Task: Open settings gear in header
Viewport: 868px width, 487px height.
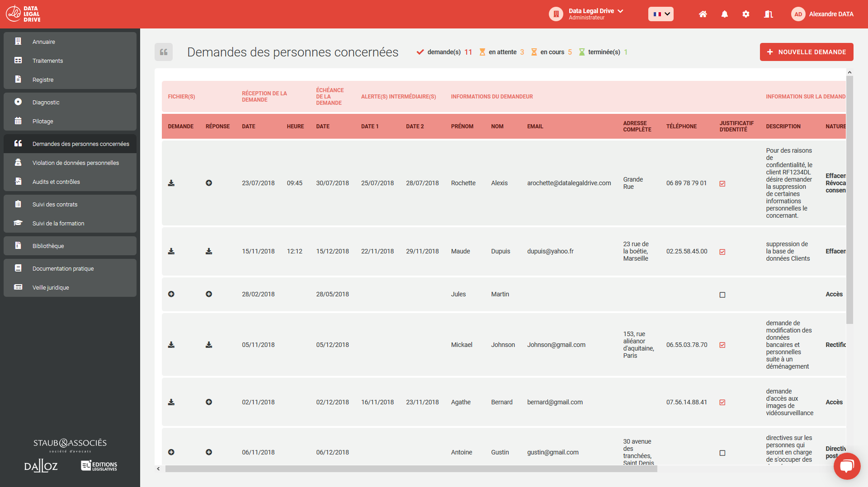Action: (746, 14)
